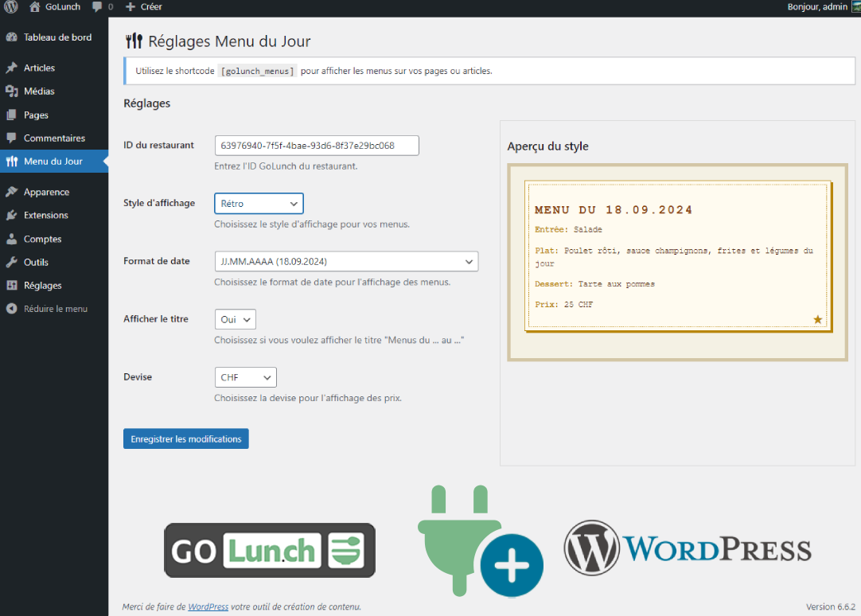Click the Prix: 25 CHF preview line

click(x=564, y=304)
